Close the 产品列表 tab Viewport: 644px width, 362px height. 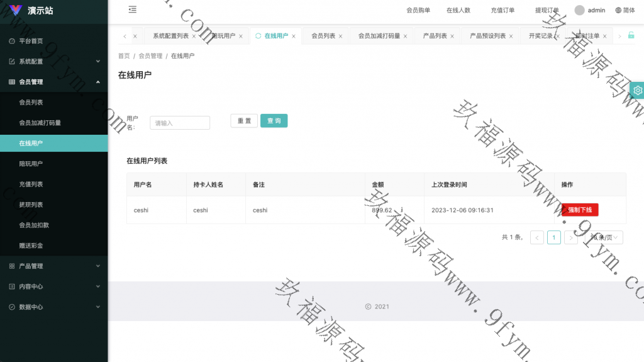[452, 37]
